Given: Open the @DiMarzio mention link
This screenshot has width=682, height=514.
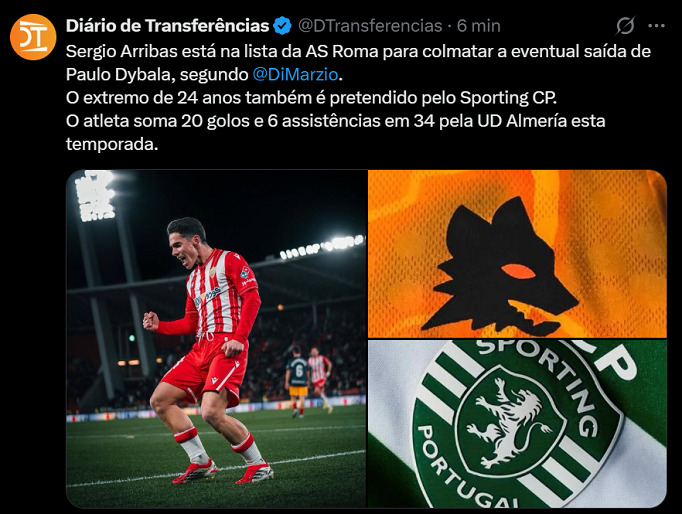Looking at the screenshot, I should click(x=295, y=74).
